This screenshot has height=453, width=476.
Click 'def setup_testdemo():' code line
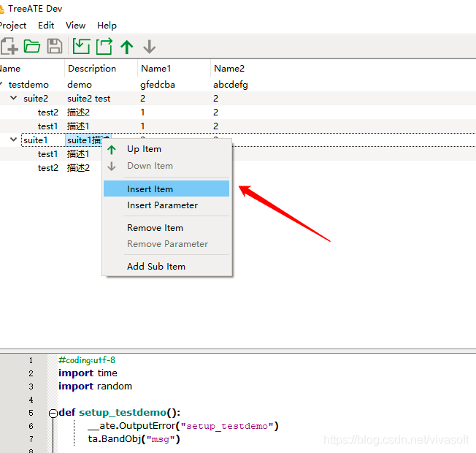[119, 413]
